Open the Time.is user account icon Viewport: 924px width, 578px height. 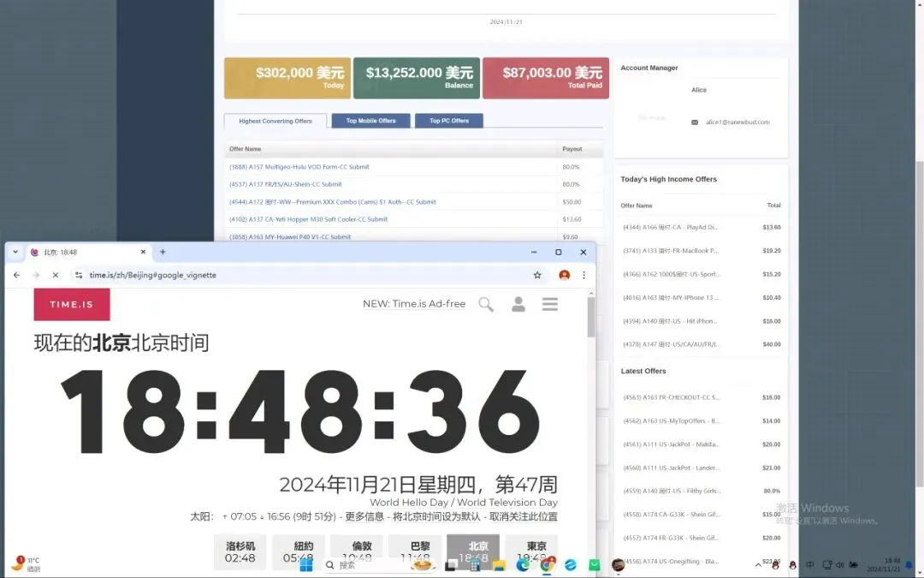point(518,304)
